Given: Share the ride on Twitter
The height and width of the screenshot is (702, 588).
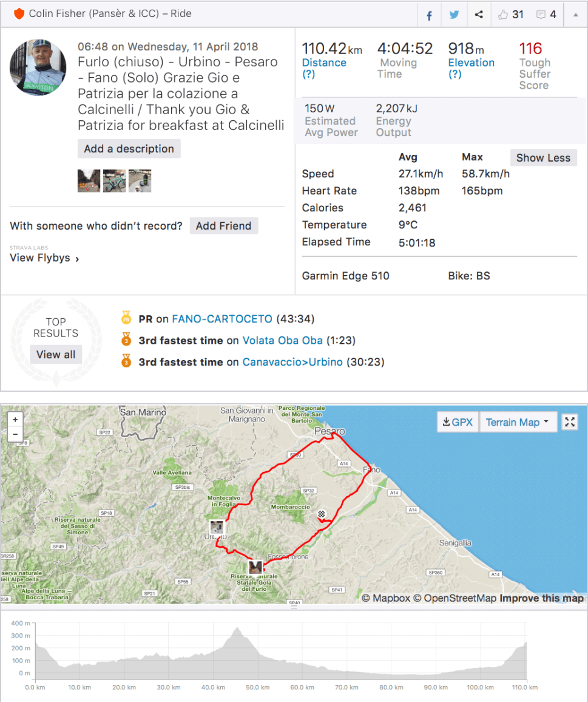Looking at the screenshot, I should pyautogui.click(x=454, y=14).
